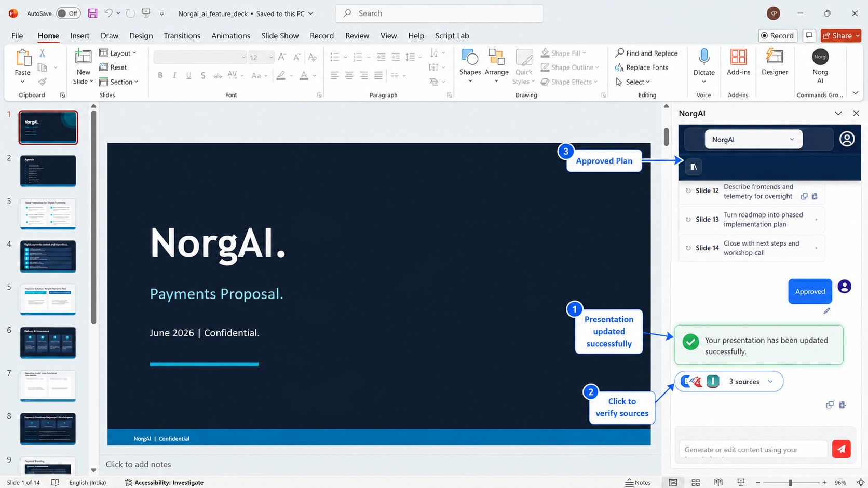This screenshot has width=868, height=488.
Task: Switch to Reading View
Action: click(718, 482)
